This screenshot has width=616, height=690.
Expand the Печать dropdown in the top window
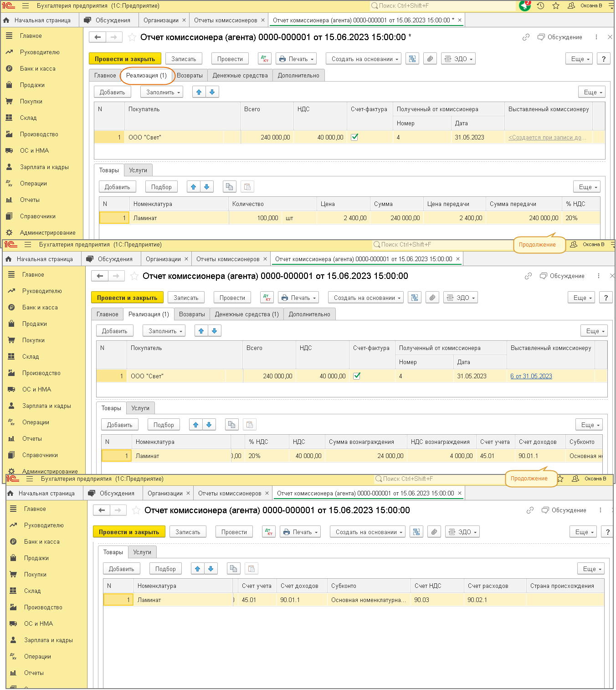click(297, 59)
